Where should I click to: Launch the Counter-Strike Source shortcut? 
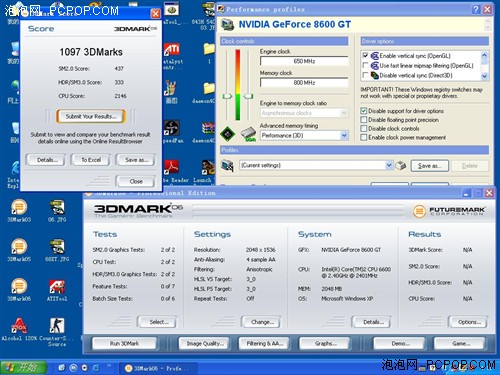[57, 332]
